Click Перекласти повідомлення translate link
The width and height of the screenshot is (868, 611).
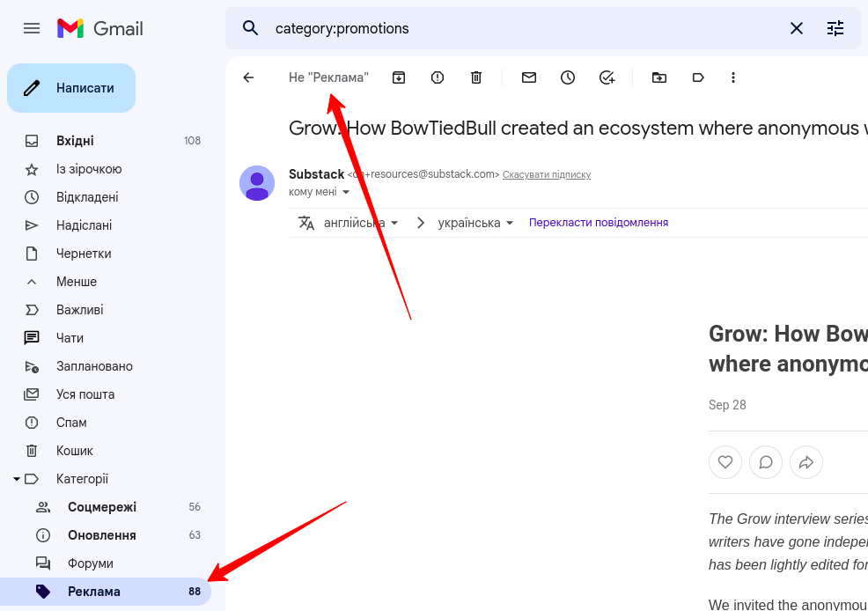click(599, 223)
